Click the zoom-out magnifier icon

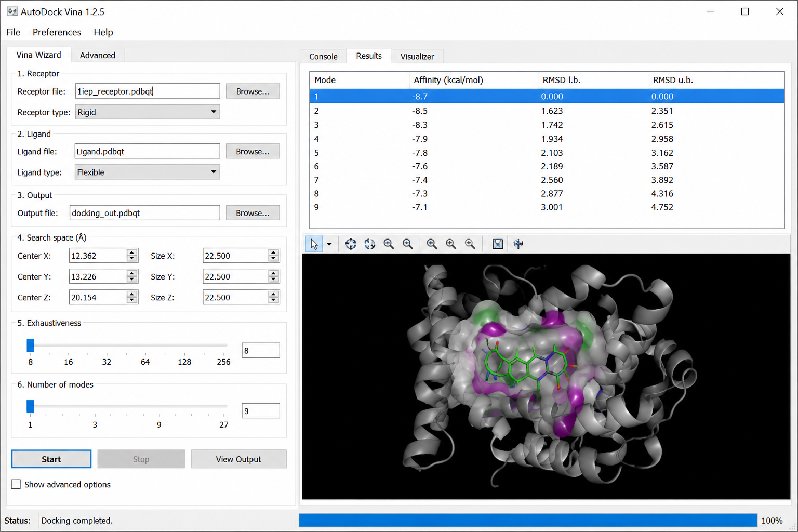click(408, 244)
